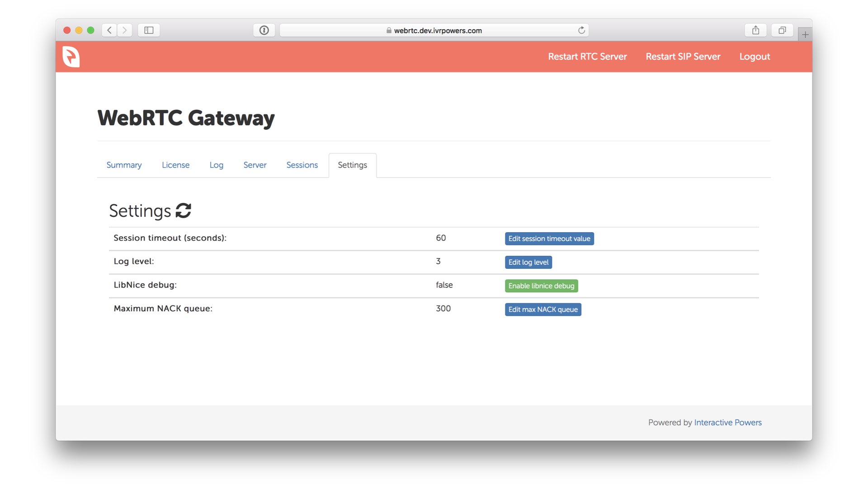Click the Settings refresh icon
The width and height of the screenshot is (868, 488).
click(183, 211)
